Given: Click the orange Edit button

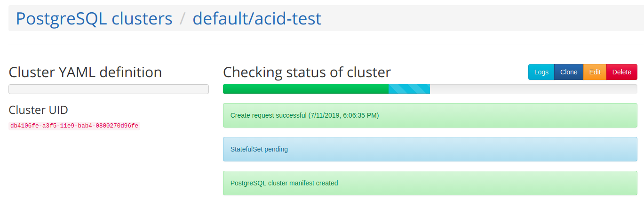Looking at the screenshot, I should pos(595,72).
